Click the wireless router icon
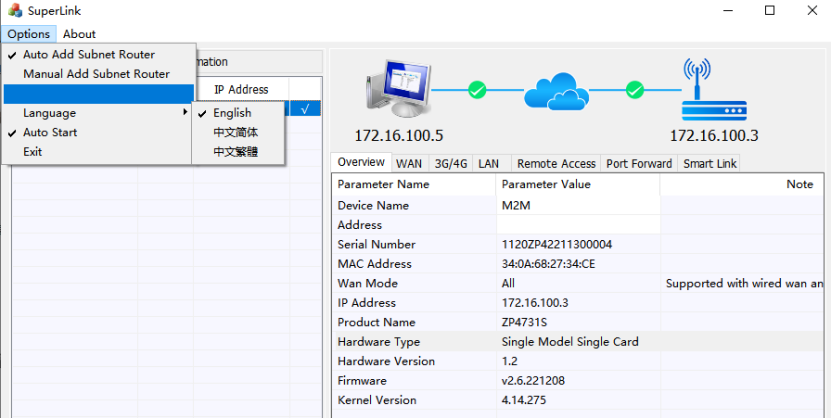This screenshot has width=831, height=419. pyautogui.click(x=713, y=92)
